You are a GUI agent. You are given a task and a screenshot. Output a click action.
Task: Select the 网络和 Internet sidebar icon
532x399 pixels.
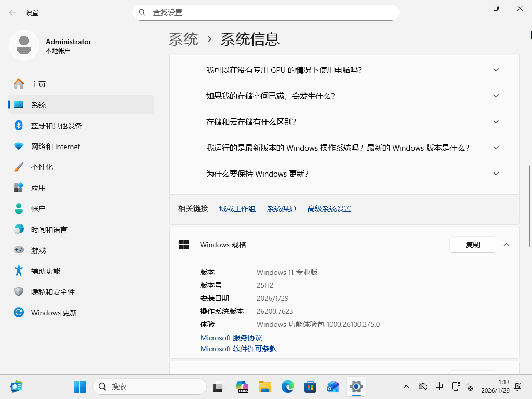pos(19,146)
